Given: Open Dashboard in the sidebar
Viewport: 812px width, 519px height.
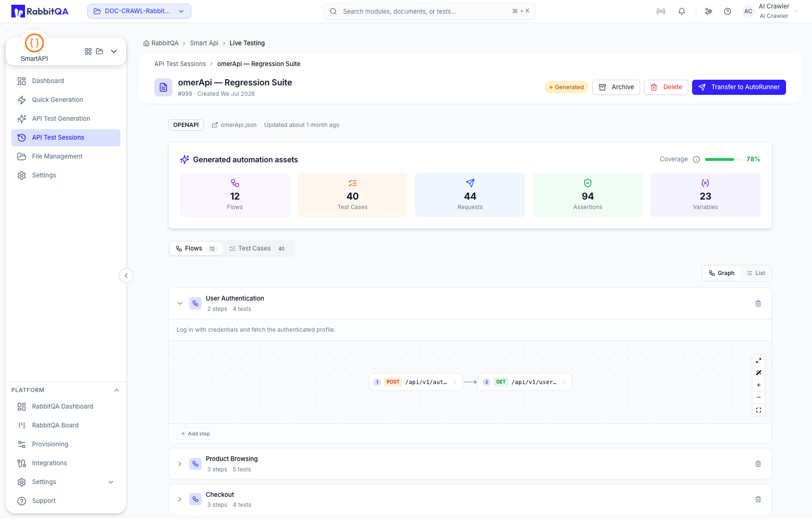Looking at the screenshot, I should [66, 81].
